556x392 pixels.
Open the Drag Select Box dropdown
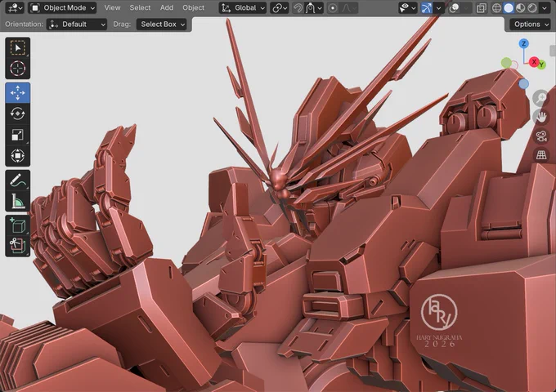(x=162, y=24)
